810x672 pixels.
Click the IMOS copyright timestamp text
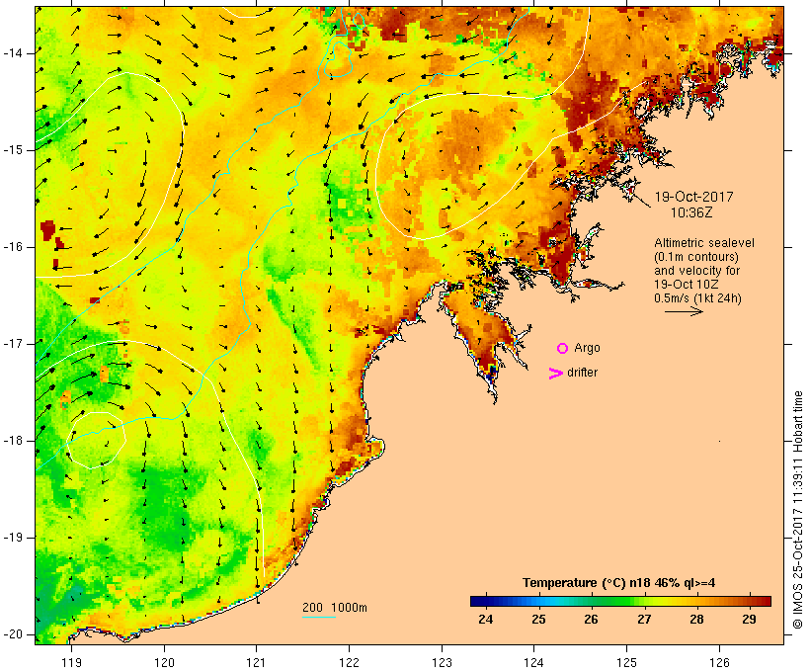pos(798,510)
